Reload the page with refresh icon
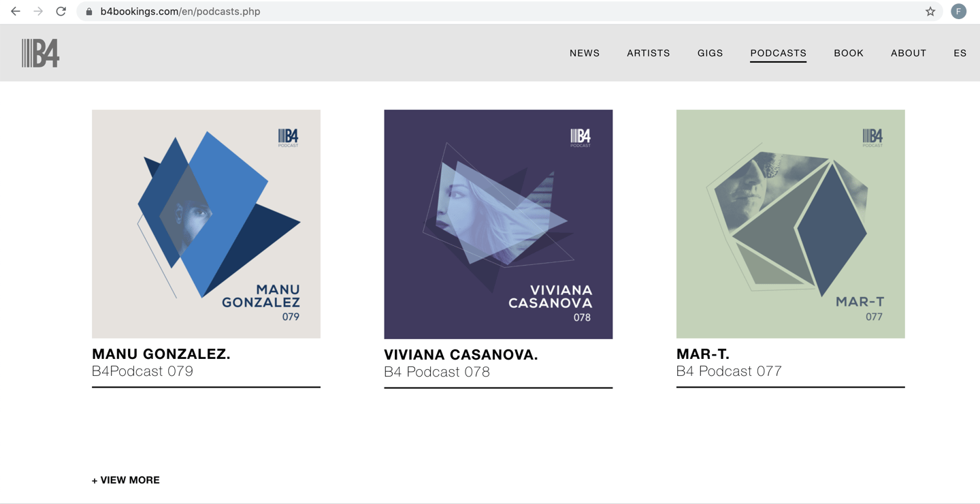The image size is (980, 504). click(x=61, y=12)
